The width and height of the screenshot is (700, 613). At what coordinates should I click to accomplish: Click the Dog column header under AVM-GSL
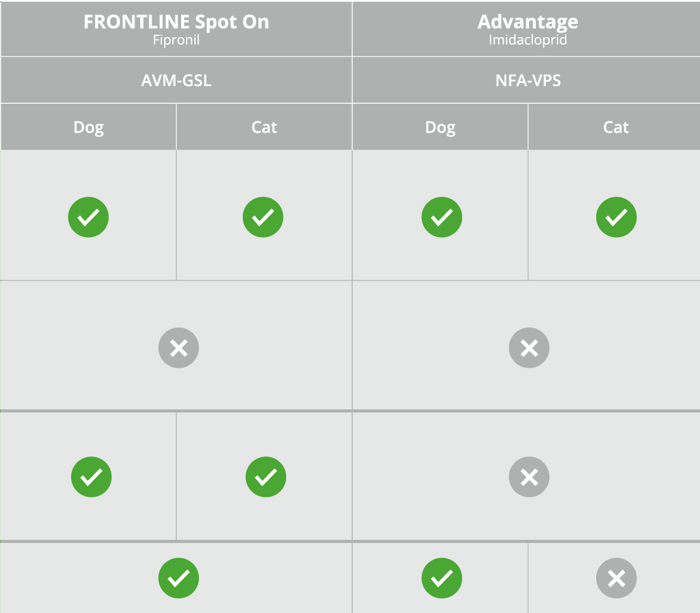click(x=89, y=128)
